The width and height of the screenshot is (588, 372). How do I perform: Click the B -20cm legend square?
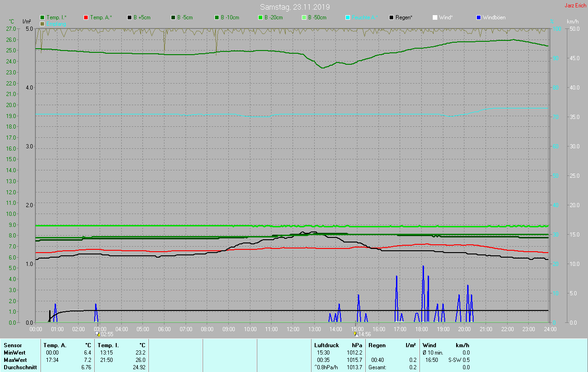pyautogui.click(x=260, y=17)
